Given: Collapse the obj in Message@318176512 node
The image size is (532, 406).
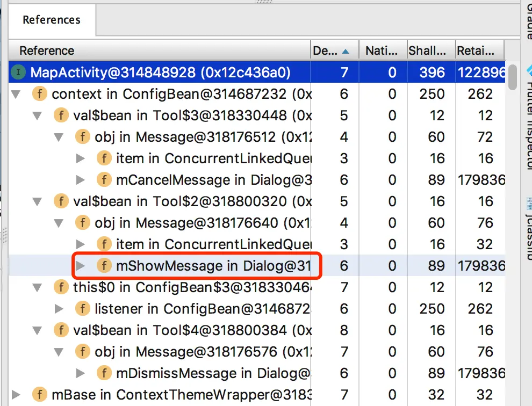Looking at the screenshot, I should [x=59, y=137].
